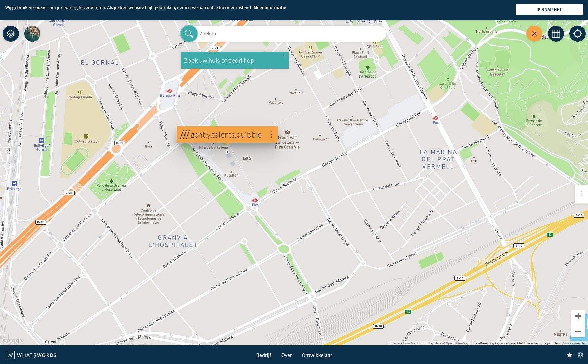Viewport: 588px width, 364px height.
Task: Zoom in with the plus button
Action: click(578, 316)
